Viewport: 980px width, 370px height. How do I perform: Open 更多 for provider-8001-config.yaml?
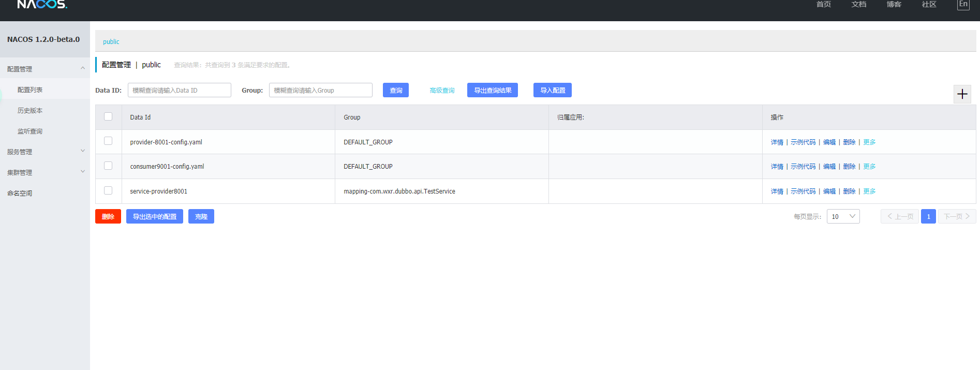tap(869, 142)
